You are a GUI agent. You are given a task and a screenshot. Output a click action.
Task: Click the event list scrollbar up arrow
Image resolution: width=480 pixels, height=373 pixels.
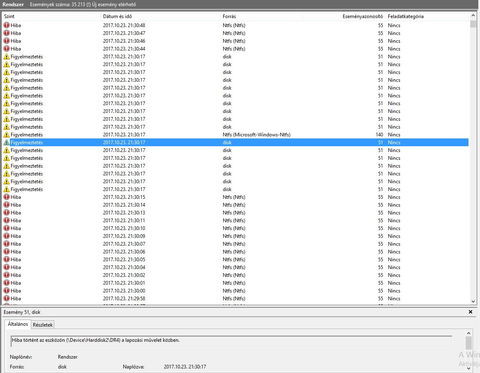click(473, 16)
